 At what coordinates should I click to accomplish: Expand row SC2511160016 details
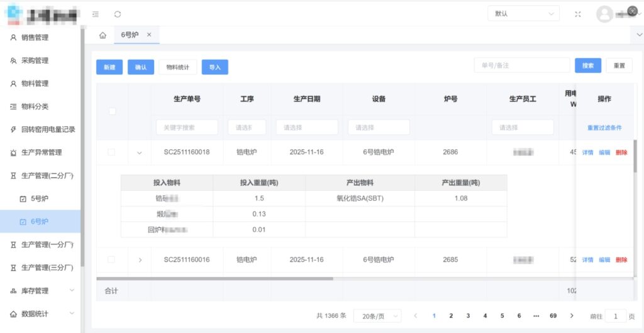coord(140,259)
